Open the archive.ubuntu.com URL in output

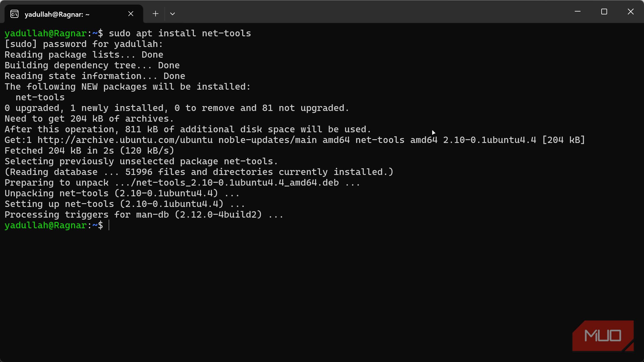125,140
